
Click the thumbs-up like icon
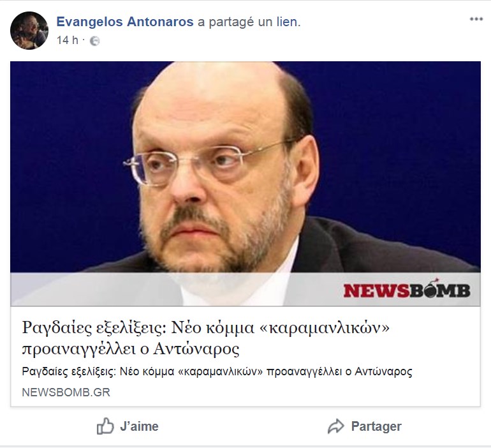pos(105,426)
